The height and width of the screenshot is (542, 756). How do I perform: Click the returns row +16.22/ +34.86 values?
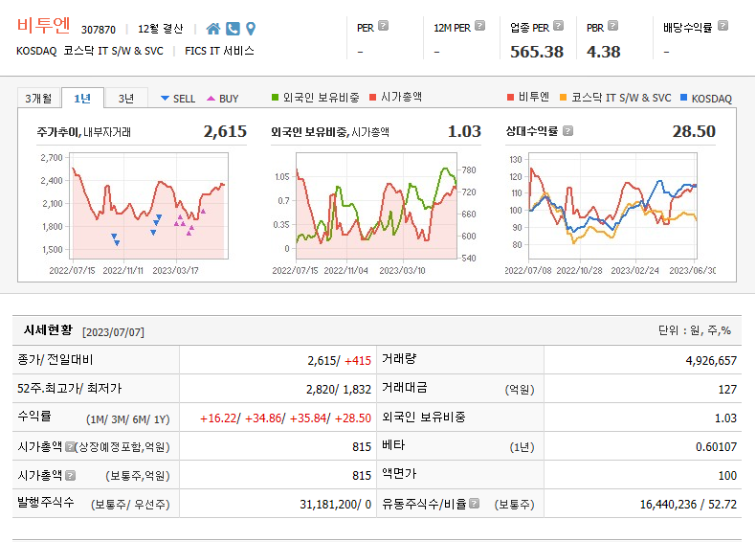coord(285,418)
